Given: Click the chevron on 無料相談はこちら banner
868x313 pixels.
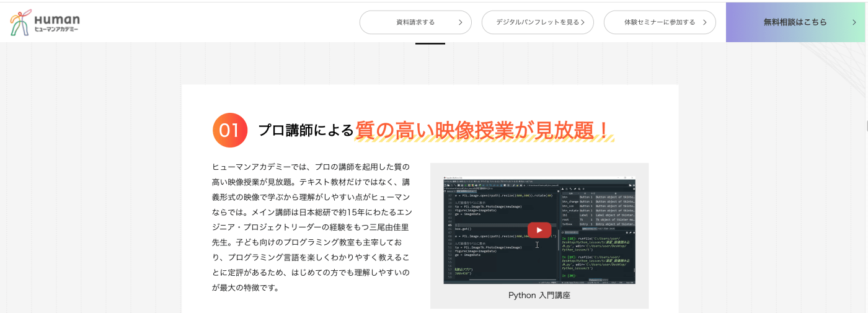Looking at the screenshot, I should pos(854,22).
